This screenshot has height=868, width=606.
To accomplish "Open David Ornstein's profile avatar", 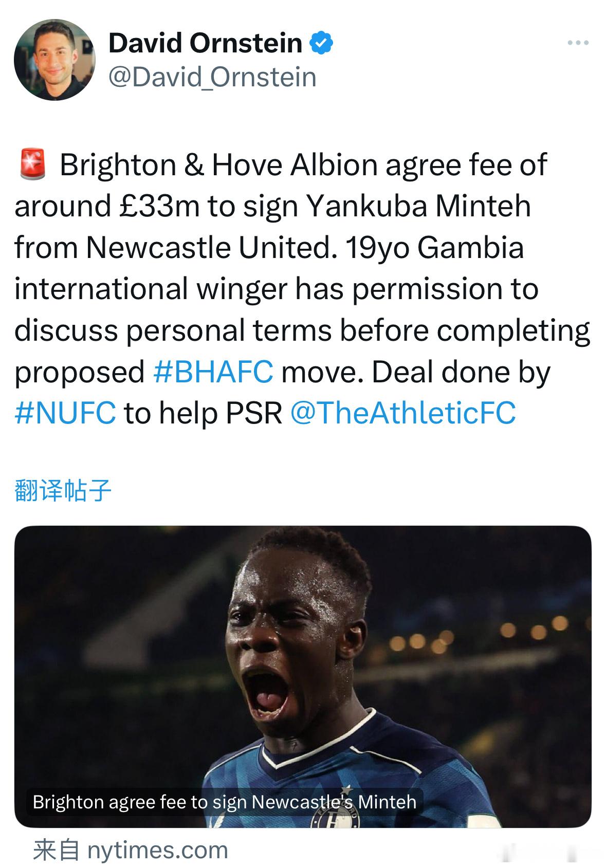I will 54,60.
